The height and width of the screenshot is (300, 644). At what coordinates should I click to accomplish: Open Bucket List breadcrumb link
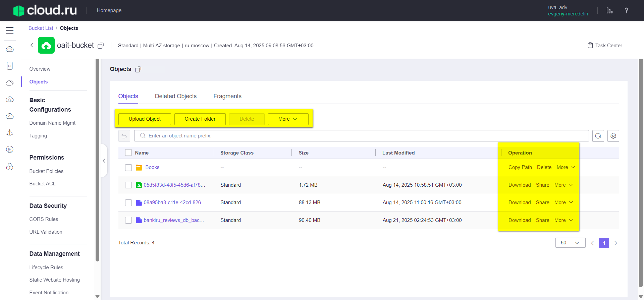click(x=41, y=28)
